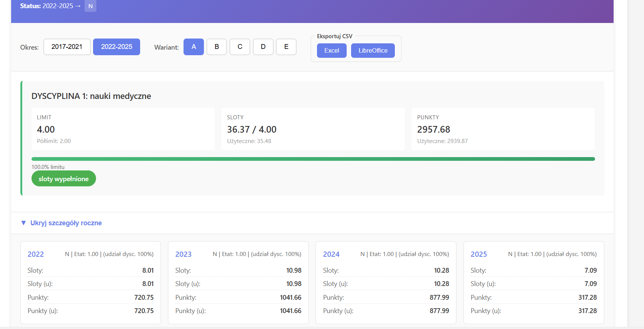Open the 2025 year card heading

(479, 254)
